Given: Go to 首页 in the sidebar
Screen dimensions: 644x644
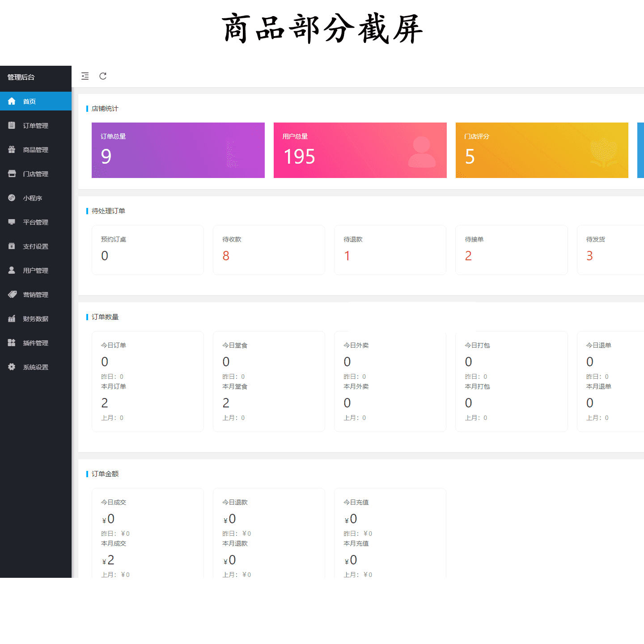Looking at the screenshot, I should (x=36, y=101).
